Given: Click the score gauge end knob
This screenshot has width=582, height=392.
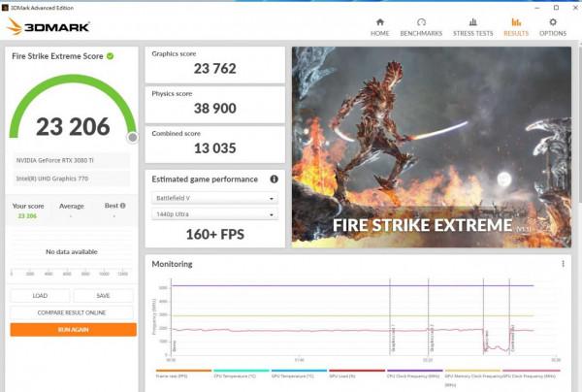Looking at the screenshot, I should pos(133,138).
